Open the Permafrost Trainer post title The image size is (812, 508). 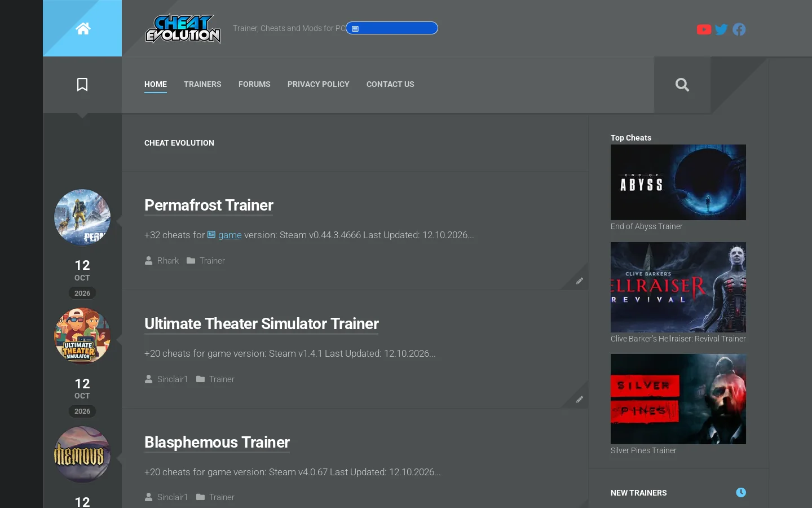coord(209,205)
